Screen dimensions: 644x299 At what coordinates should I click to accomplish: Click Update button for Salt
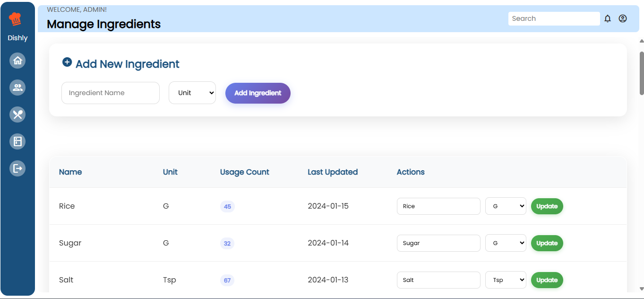(547, 280)
